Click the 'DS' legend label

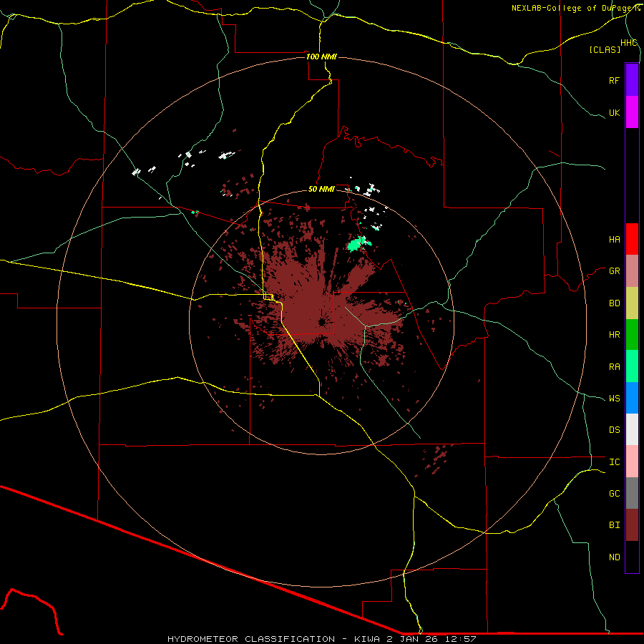click(x=614, y=430)
